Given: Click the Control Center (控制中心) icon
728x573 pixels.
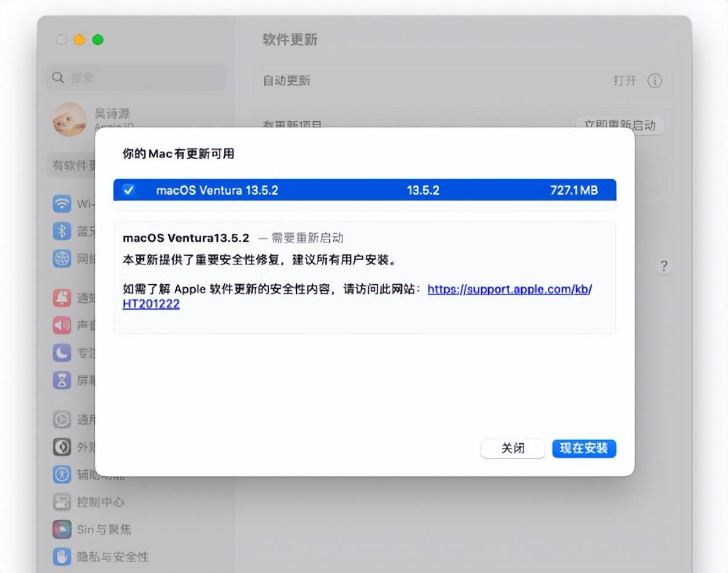Looking at the screenshot, I should 62,501.
